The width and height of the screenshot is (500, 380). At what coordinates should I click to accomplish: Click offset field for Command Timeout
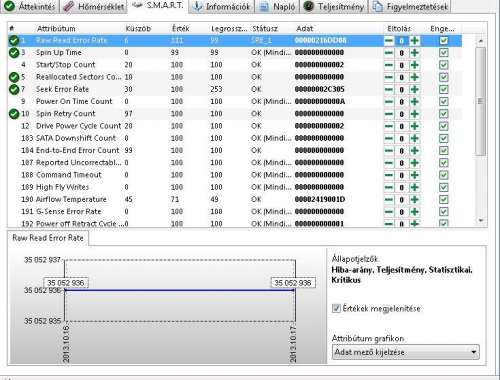click(402, 175)
